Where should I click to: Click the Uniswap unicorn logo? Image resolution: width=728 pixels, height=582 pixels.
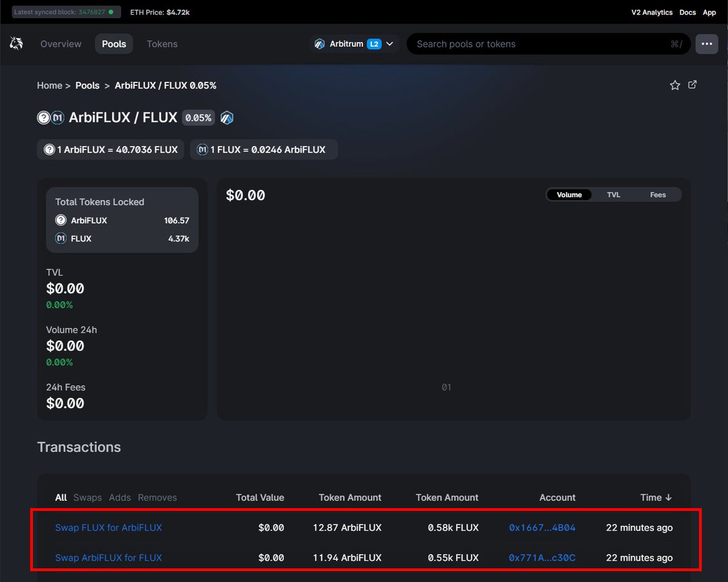pos(16,44)
